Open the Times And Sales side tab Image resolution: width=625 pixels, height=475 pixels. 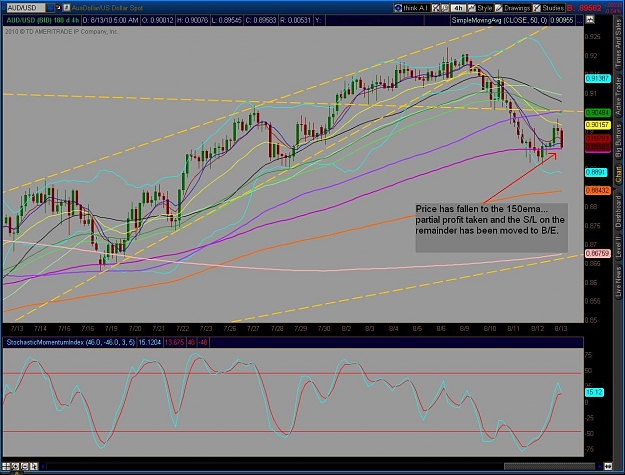(x=619, y=44)
